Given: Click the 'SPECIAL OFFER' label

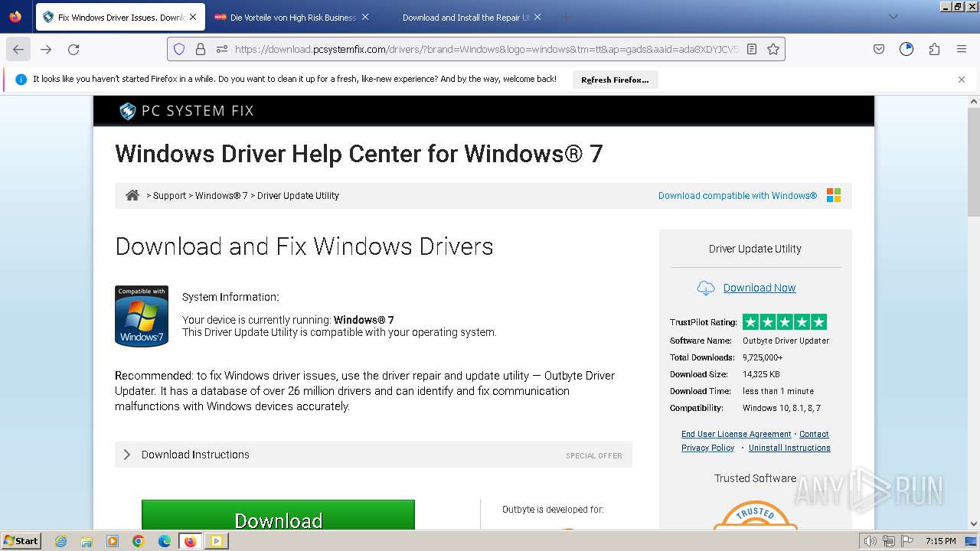Looking at the screenshot, I should click(594, 456).
